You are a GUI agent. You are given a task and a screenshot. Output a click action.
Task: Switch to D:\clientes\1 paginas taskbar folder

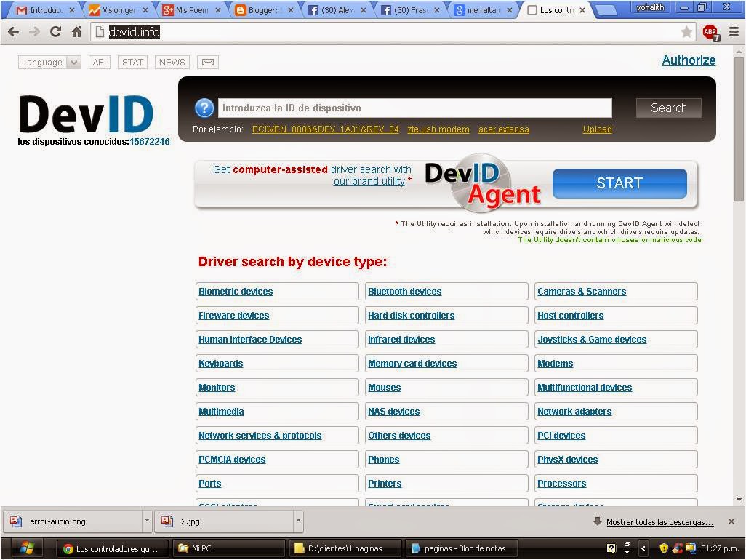[346, 548]
